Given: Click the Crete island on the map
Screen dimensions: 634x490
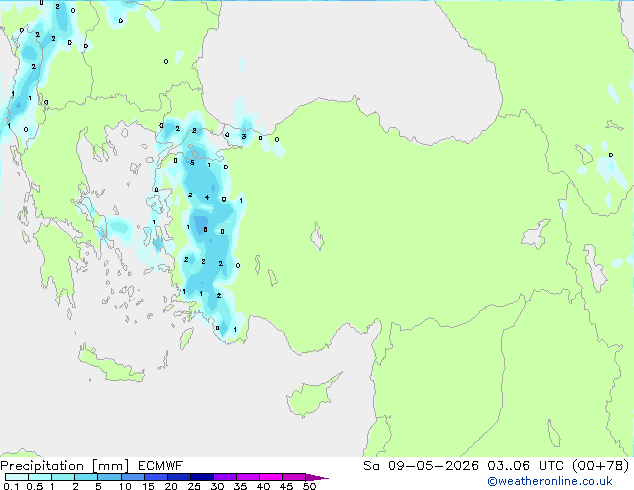Looking at the screenshot, I should tap(110, 364).
